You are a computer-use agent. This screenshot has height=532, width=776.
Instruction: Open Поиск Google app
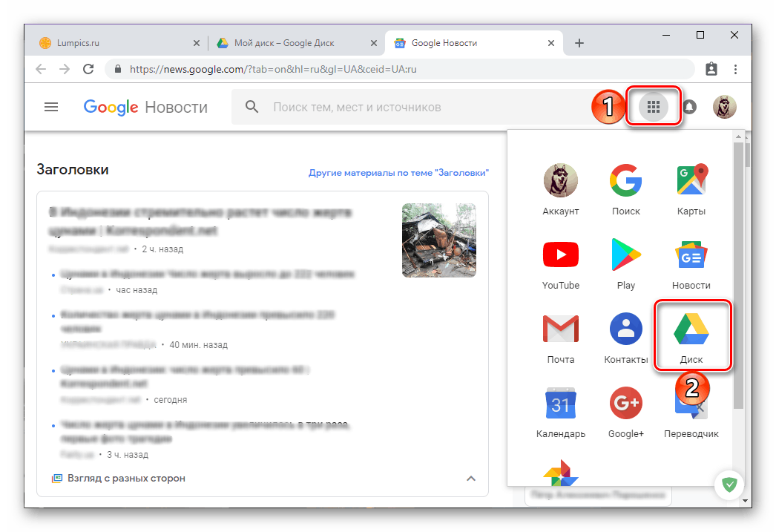click(625, 190)
